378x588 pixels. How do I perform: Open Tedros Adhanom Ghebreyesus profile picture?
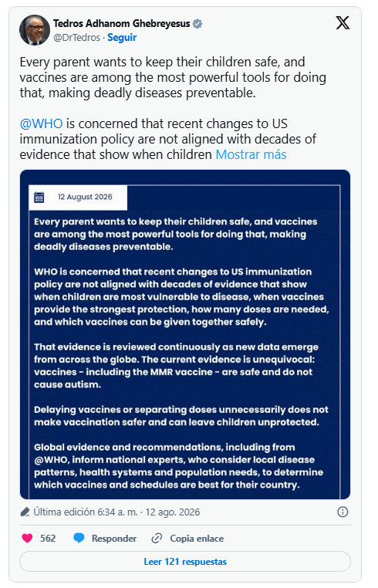click(35, 30)
